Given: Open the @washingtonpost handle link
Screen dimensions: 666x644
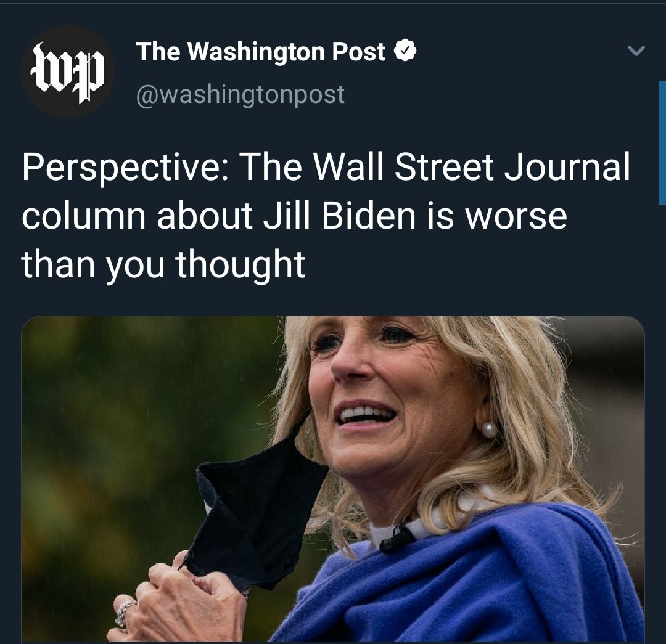Looking at the screenshot, I should (240, 94).
